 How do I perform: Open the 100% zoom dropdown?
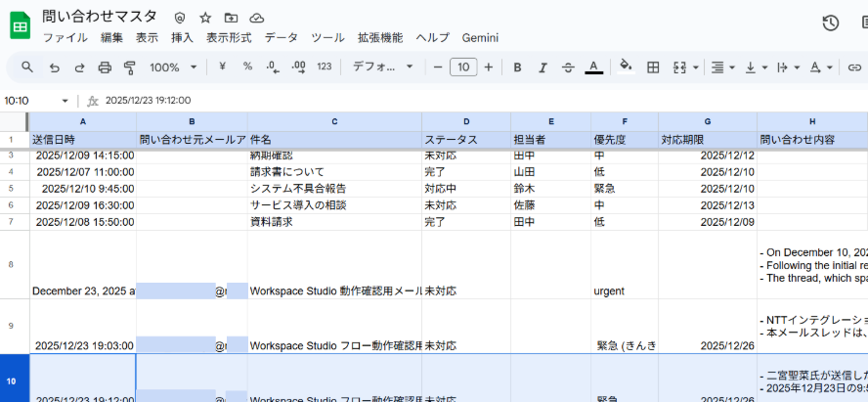tap(173, 67)
